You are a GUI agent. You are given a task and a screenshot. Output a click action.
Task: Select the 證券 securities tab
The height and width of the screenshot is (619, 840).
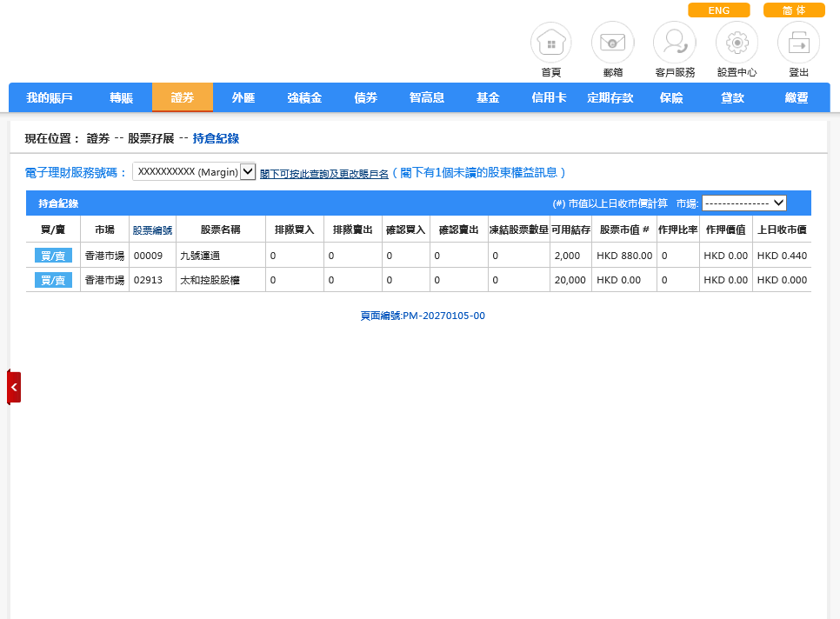click(x=183, y=98)
